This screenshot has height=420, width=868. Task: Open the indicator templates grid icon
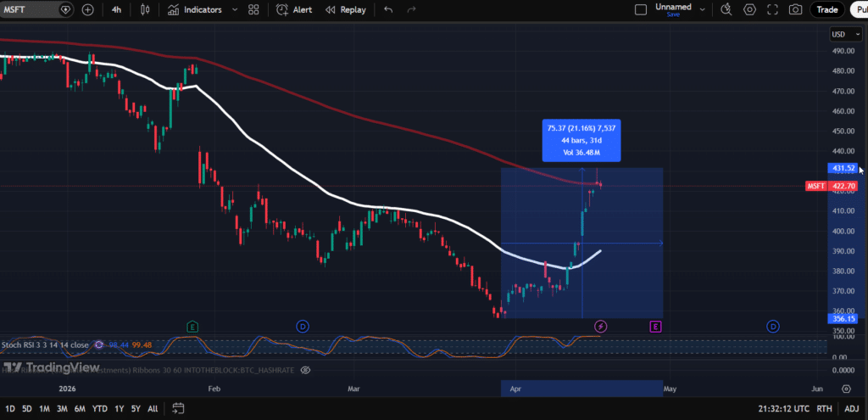(x=254, y=10)
